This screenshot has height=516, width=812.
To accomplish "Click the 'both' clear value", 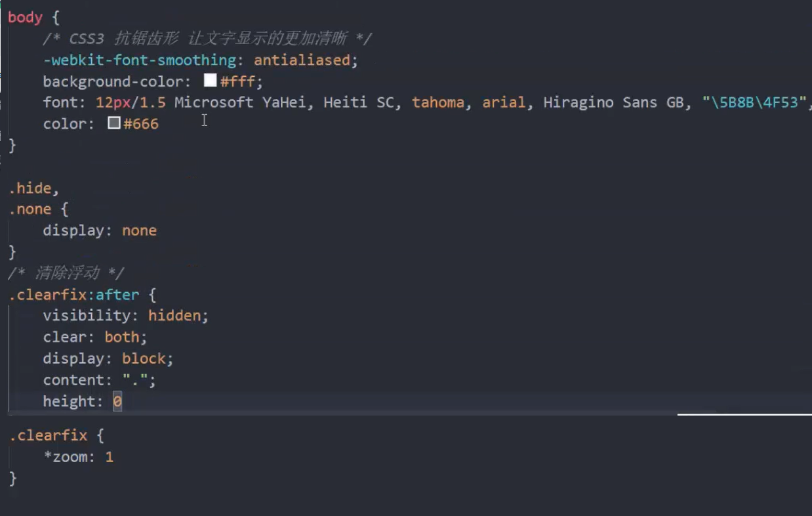I will point(122,337).
